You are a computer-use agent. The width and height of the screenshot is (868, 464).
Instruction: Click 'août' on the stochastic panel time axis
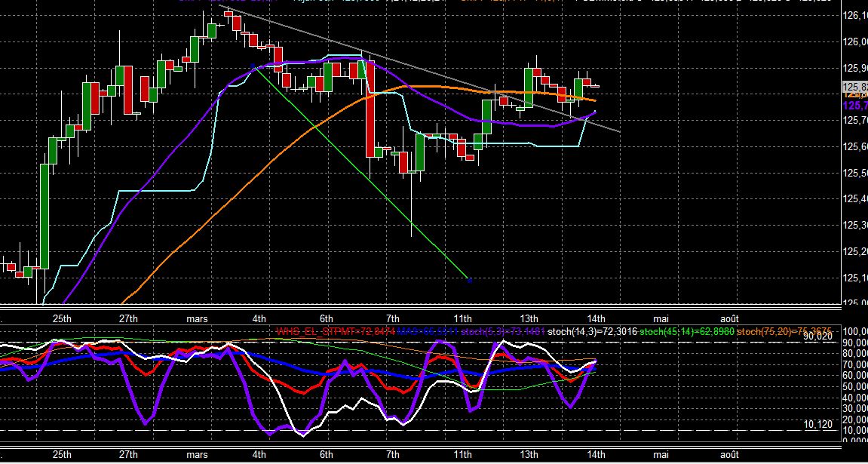[x=729, y=455]
